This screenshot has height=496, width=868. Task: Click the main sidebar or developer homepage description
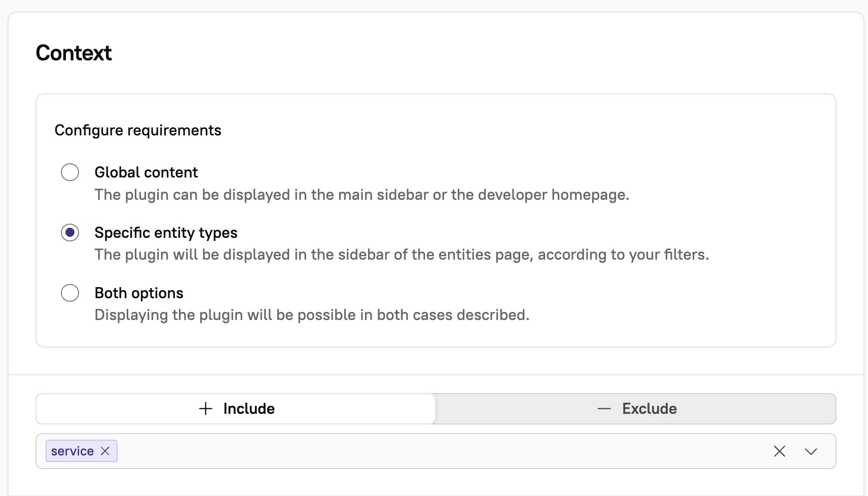pos(361,195)
